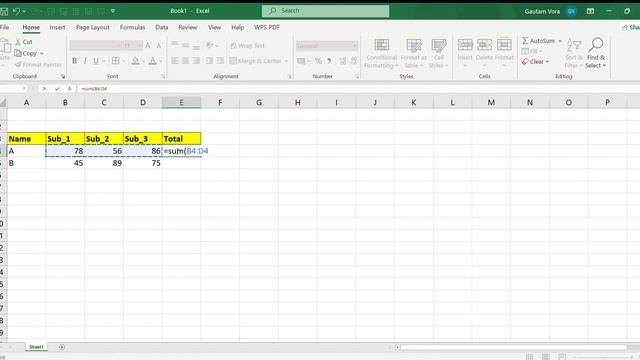Click the Increase Font Size icon
This screenshot has width=640, height=360.
click(148, 45)
